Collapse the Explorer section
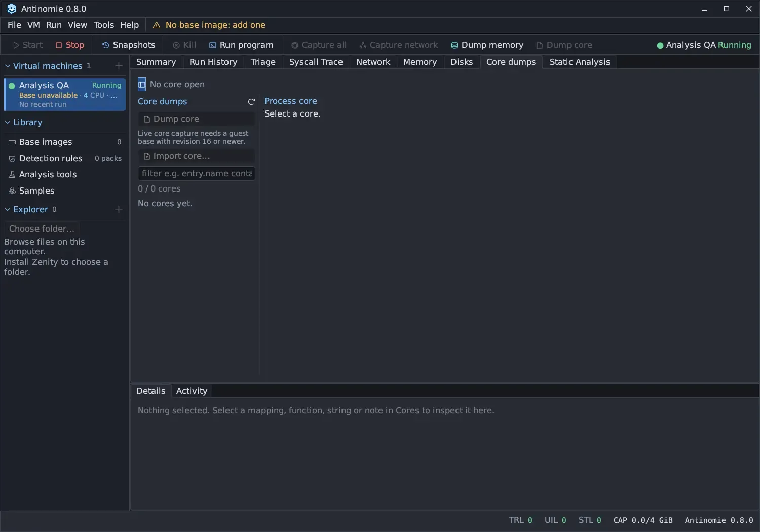 coord(8,209)
